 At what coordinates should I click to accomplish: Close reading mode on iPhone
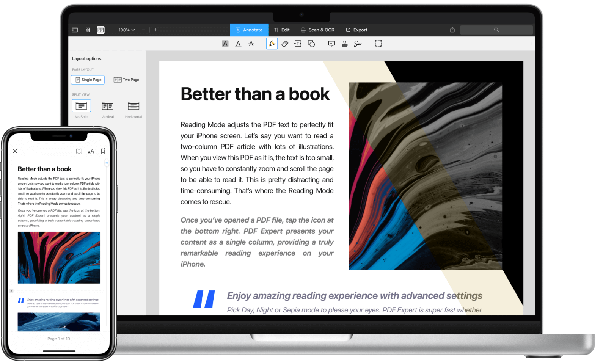[15, 151]
